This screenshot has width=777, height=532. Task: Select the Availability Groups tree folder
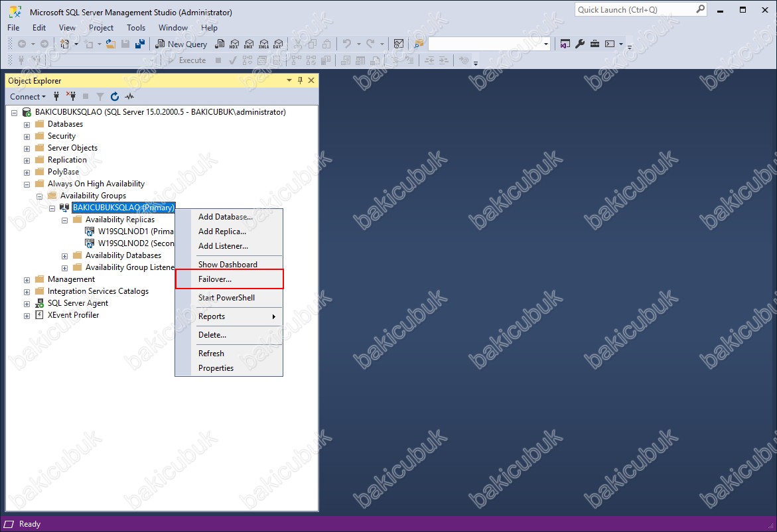click(93, 196)
